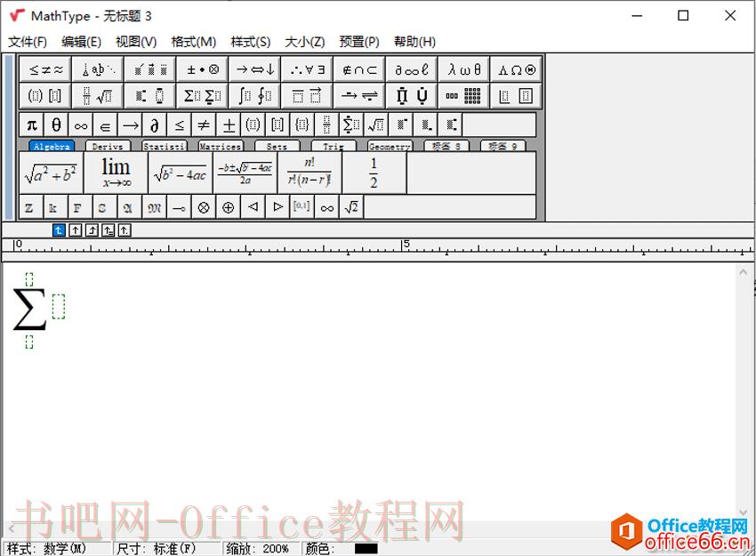Viewport: 756px width, 556px height.
Task: Switch to the Statistics tab
Action: (165, 146)
